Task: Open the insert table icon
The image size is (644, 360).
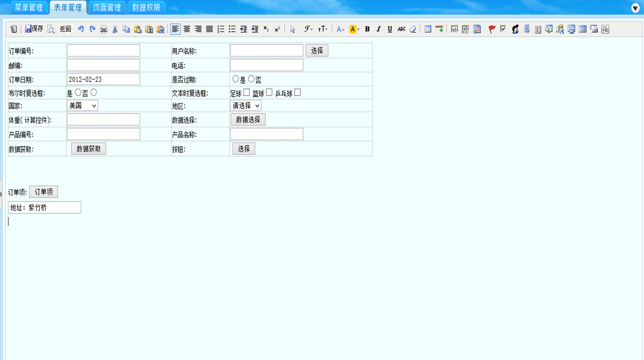Action: pyautogui.click(x=428, y=29)
